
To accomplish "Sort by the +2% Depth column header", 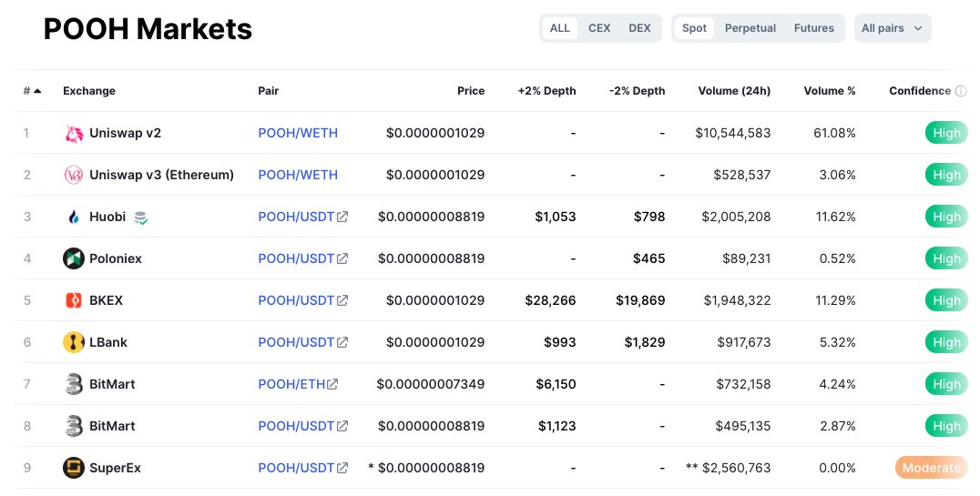I will (x=546, y=91).
